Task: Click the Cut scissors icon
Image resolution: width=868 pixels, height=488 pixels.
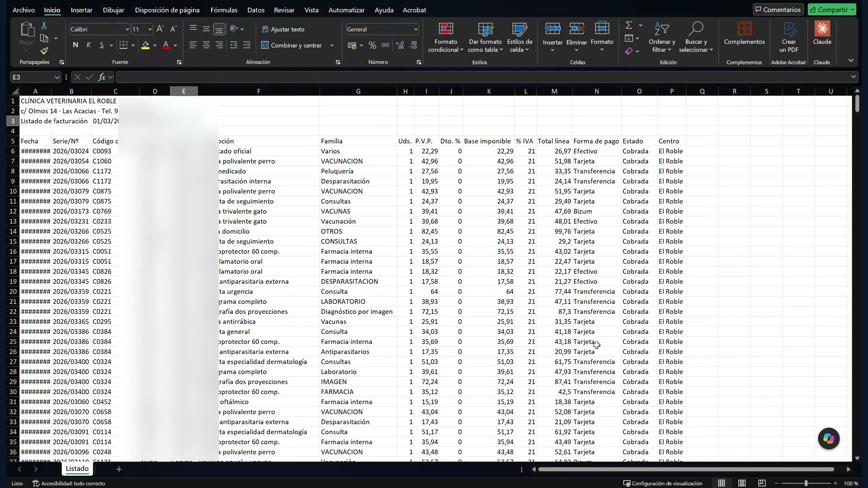Action: point(44,25)
